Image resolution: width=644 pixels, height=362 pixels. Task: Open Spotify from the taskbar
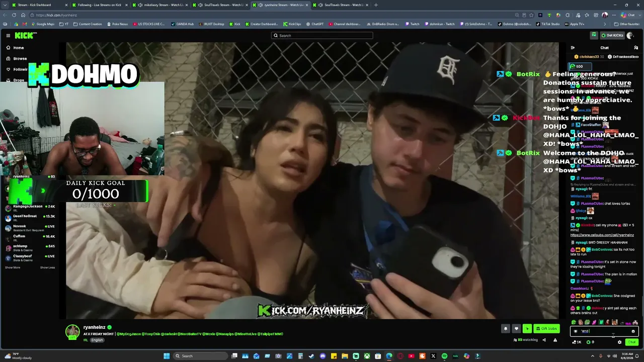444,356
